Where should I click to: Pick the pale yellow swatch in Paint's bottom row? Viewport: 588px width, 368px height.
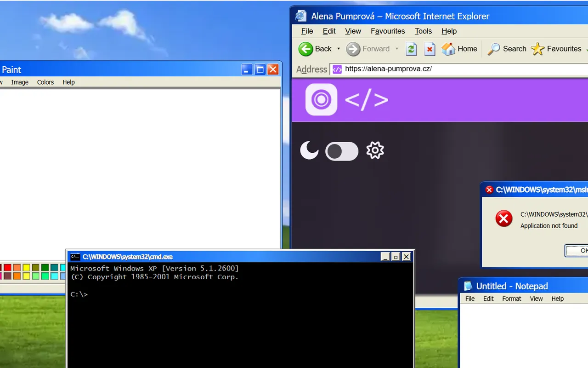pyautogui.click(x=26, y=276)
